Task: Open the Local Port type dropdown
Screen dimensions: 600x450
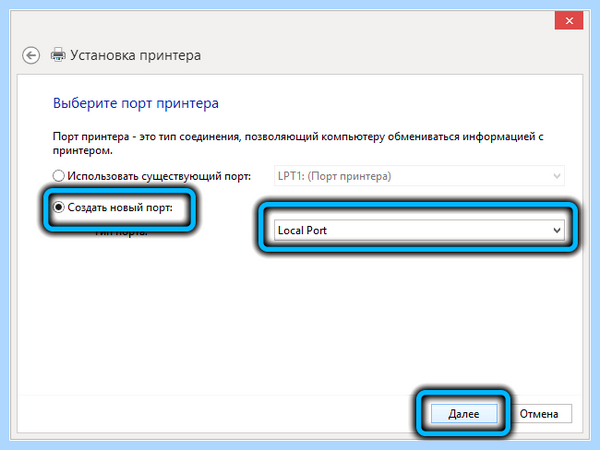Action: (419, 230)
